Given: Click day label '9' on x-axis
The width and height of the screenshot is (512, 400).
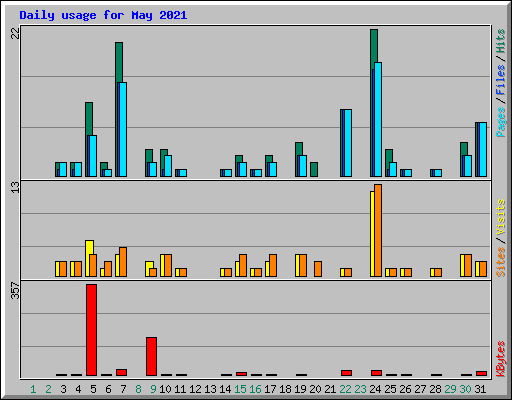Looking at the screenshot, I should pos(153,389).
